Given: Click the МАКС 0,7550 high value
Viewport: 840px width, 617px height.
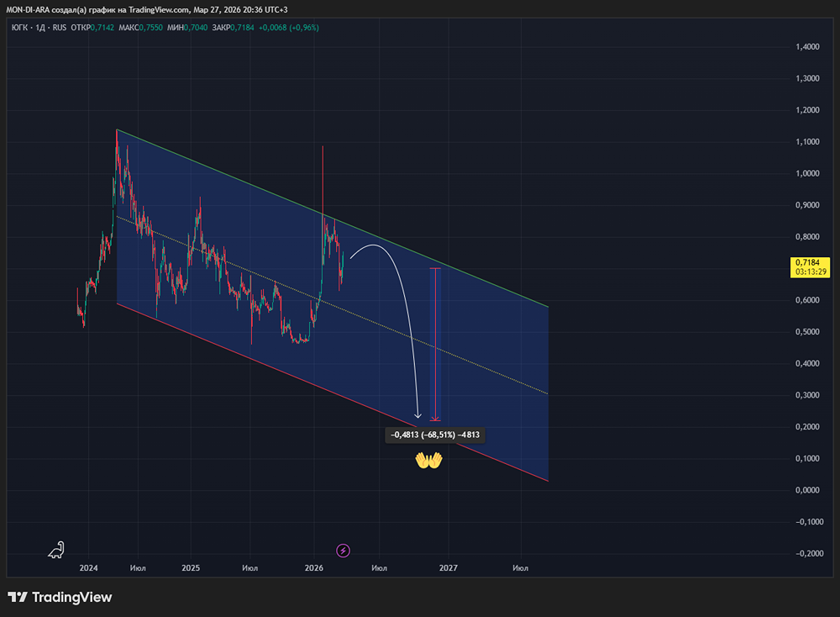Looking at the screenshot, I should (140, 28).
